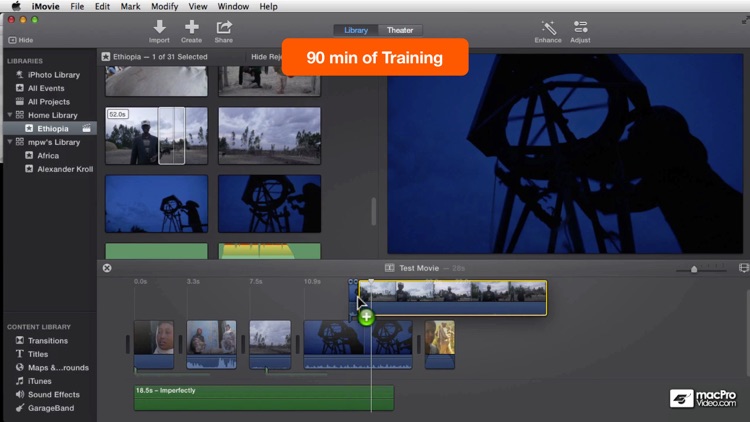Open the Apple menu
Screen dimensions: 750x422
[x=16, y=6]
